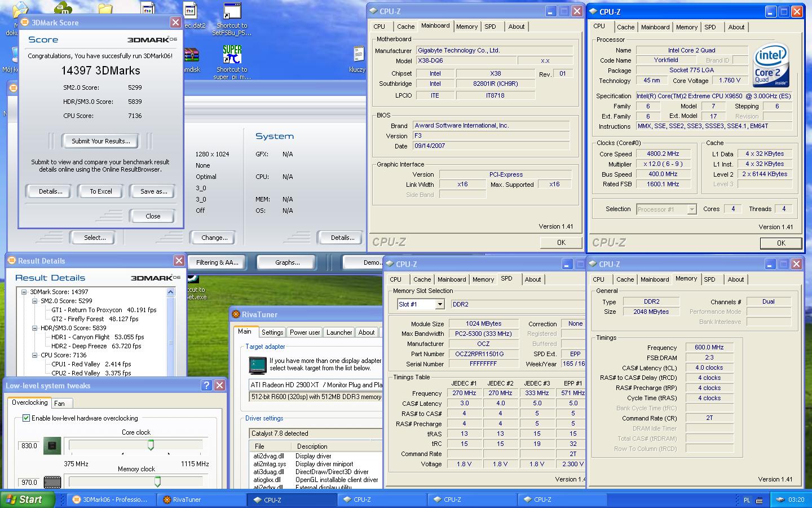Select GT1 - Return To Proxycon row
This screenshot has width=812, height=508.
(x=104, y=310)
